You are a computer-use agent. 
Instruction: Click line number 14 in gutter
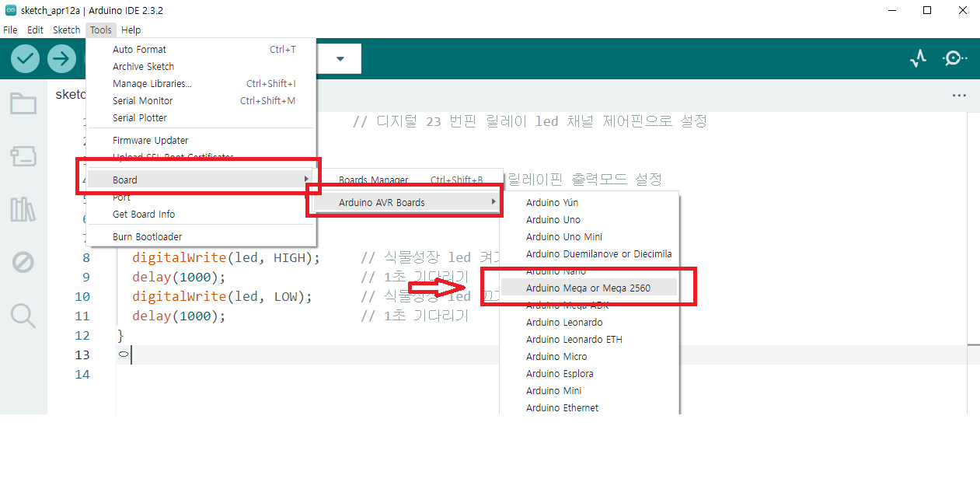coord(82,374)
